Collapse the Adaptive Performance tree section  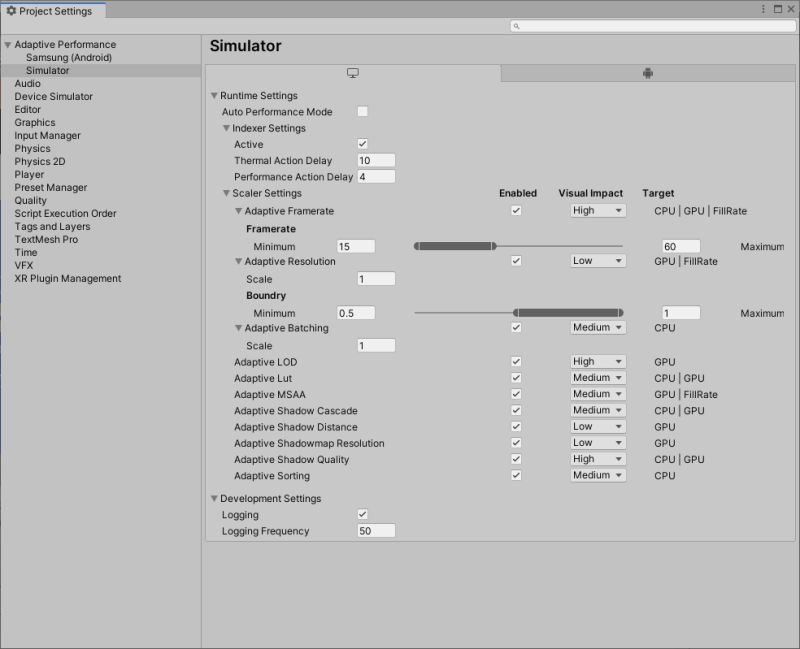point(7,44)
